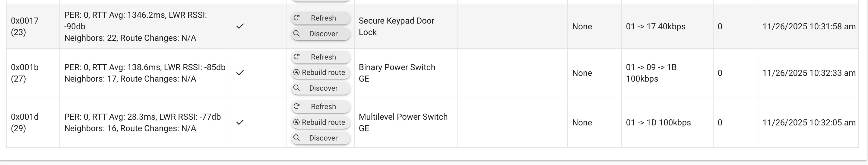This screenshot has height=165, width=868.
Task: Click checkmark icon in node 0x001d row
Action: point(240,122)
